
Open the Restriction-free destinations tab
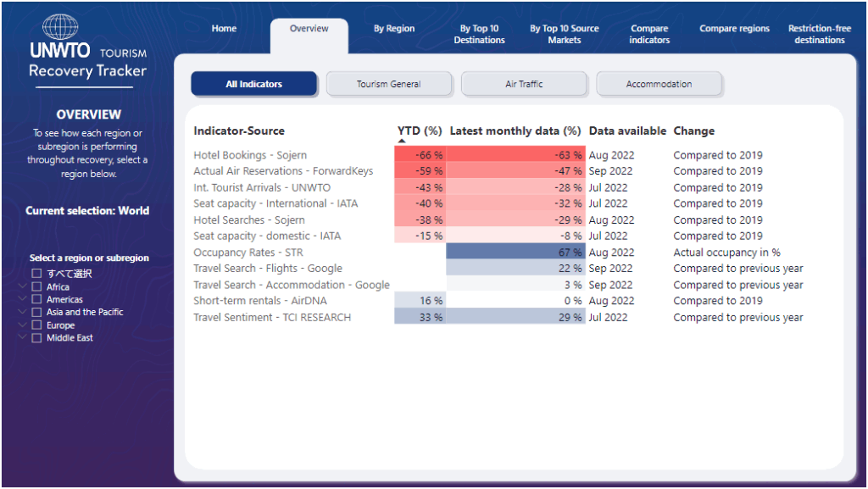(x=820, y=34)
